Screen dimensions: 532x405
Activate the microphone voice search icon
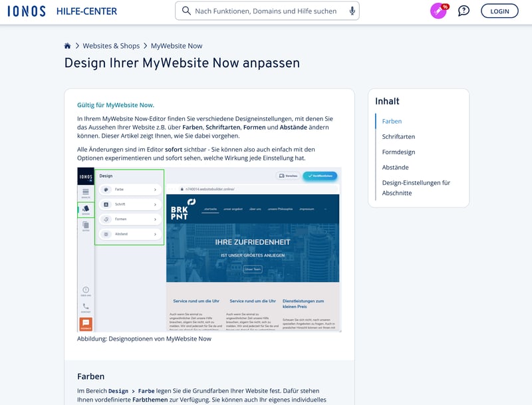tap(352, 11)
